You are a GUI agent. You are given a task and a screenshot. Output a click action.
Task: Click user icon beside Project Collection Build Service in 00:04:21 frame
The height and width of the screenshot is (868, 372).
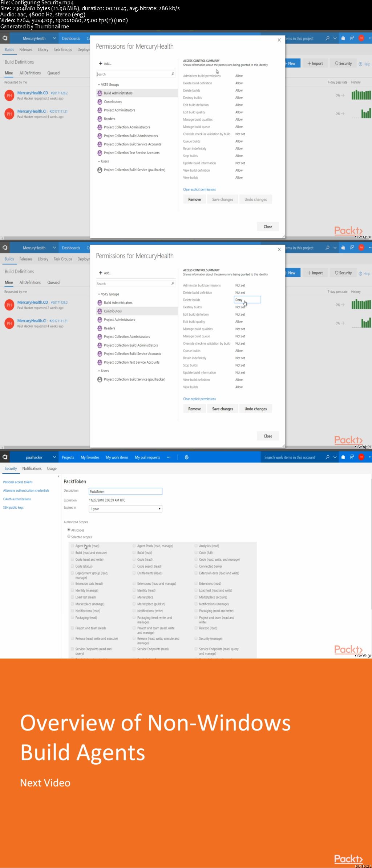pyautogui.click(x=100, y=379)
